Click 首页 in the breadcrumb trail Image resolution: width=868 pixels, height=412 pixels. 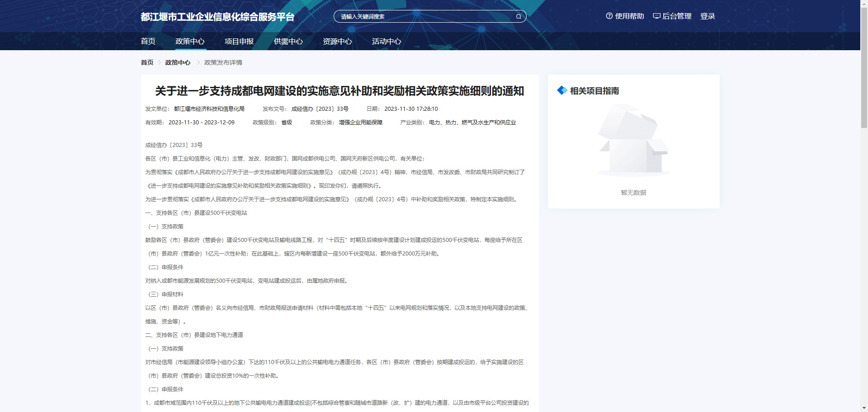(146, 62)
